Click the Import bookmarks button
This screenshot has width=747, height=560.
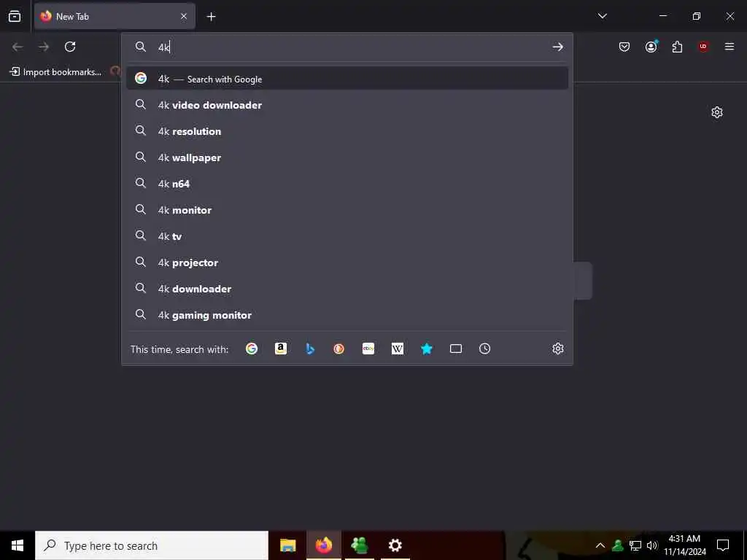(x=55, y=72)
